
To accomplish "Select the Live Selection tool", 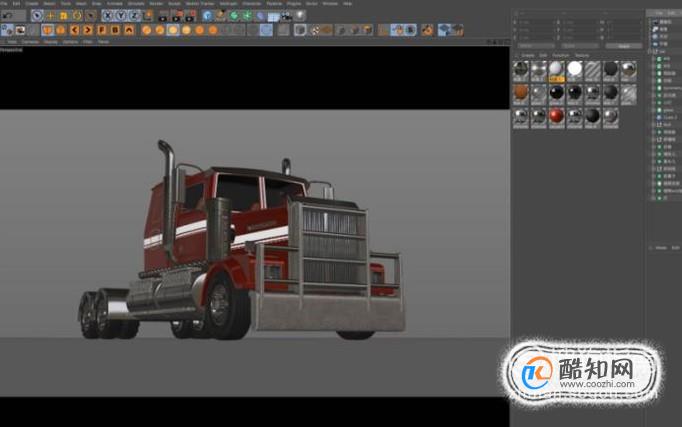I will point(37,16).
